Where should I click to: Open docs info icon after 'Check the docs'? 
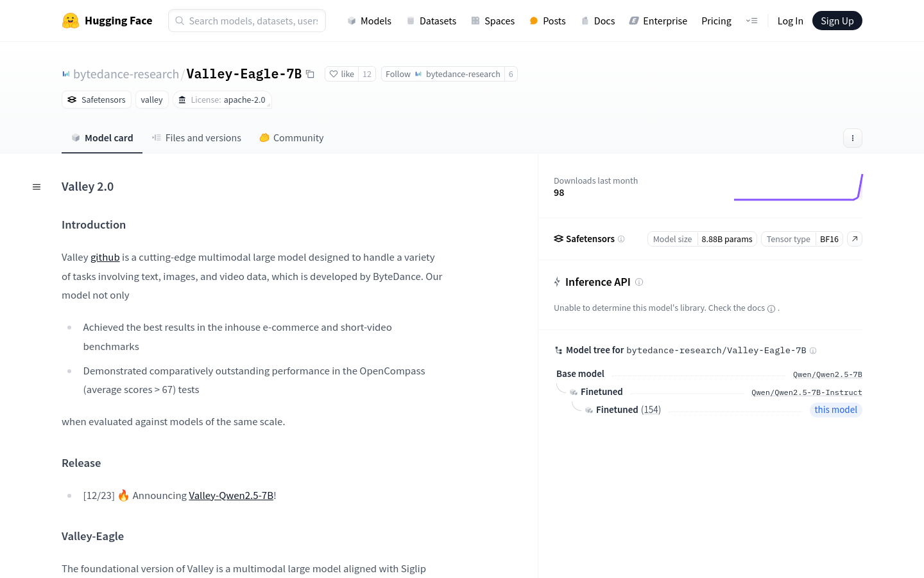tap(771, 308)
